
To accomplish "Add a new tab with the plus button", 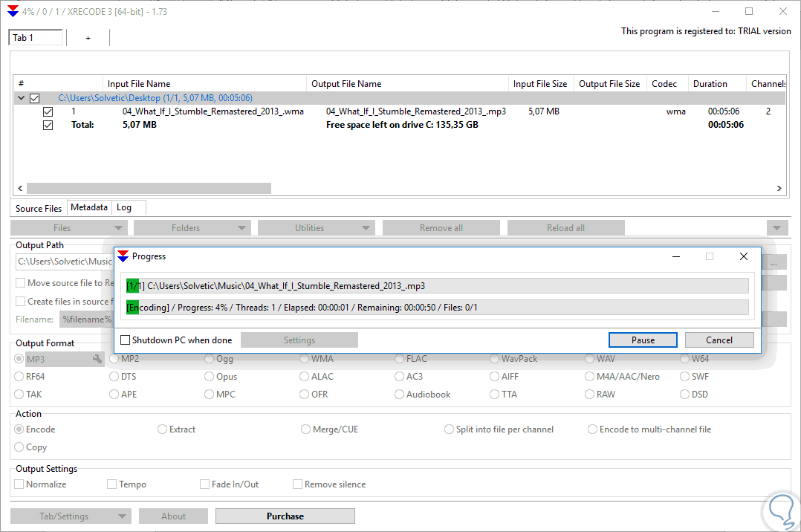I will 88,38.
